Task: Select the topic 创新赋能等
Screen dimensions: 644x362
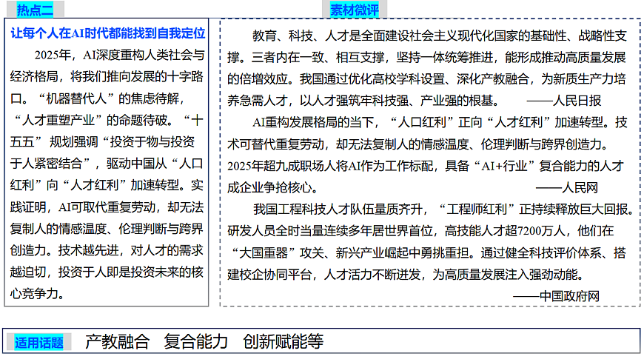Action: pos(284,342)
